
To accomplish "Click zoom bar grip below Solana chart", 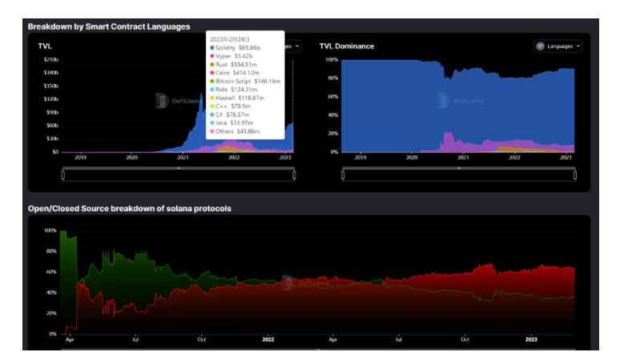I will coord(318,350).
